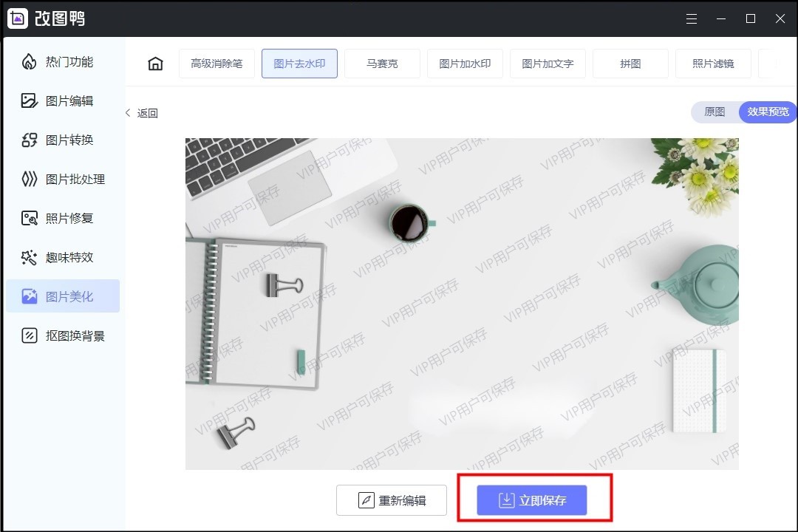
Task: Open the 拼图 collage tab
Action: click(x=630, y=64)
